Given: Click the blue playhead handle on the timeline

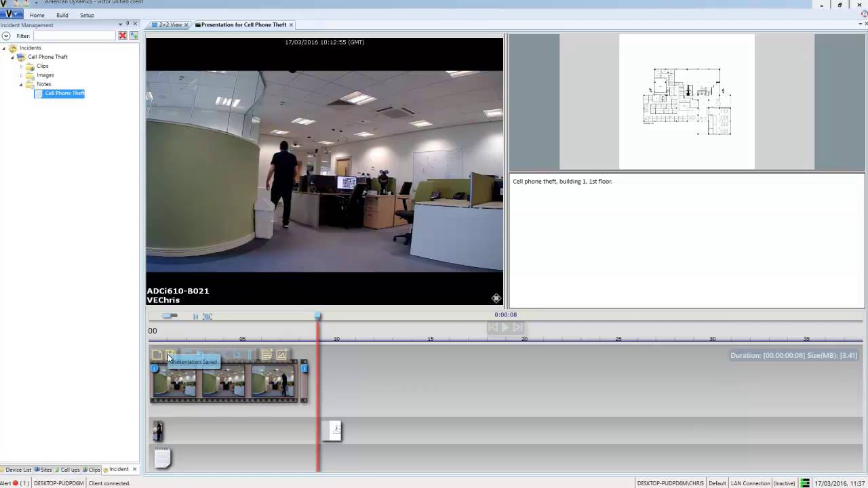Looking at the screenshot, I should [318, 316].
